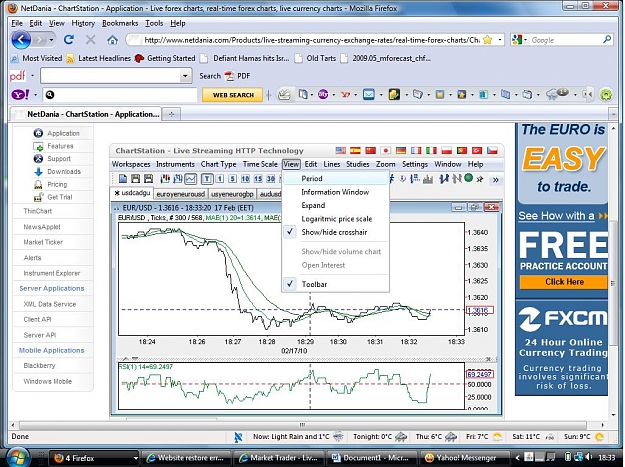Screen dimensions: 625x467
Task: Choose the Spanish flag language
Action: [x=356, y=151]
